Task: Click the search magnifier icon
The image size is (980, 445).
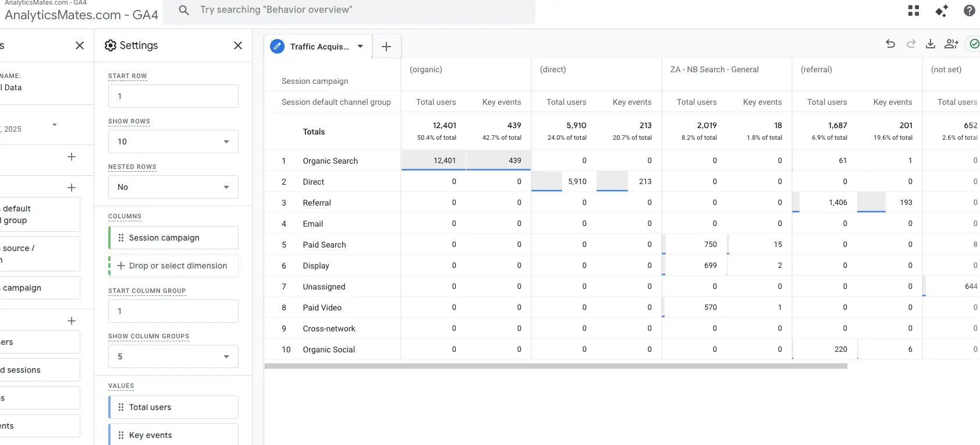Action: pyautogui.click(x=184, y=10)
